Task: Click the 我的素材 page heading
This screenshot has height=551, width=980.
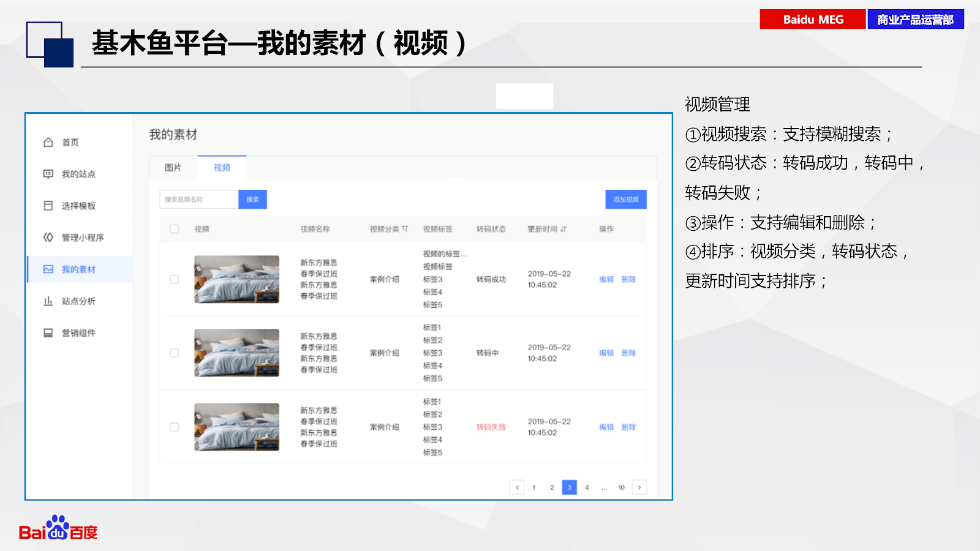Action: click(x=173, y=135)
